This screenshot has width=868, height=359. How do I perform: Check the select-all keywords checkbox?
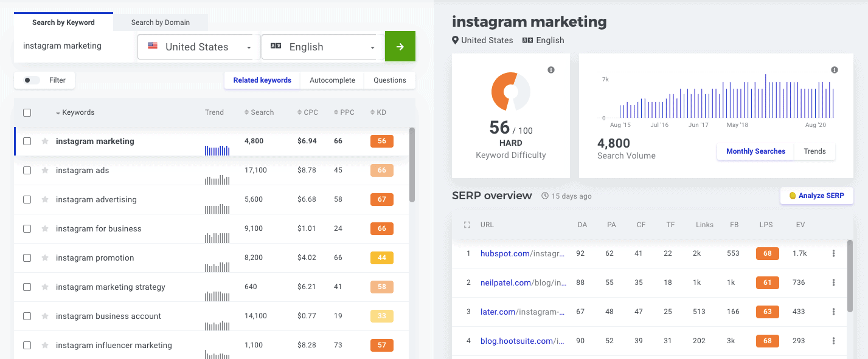pyautogui.click(x=27, y=112)
